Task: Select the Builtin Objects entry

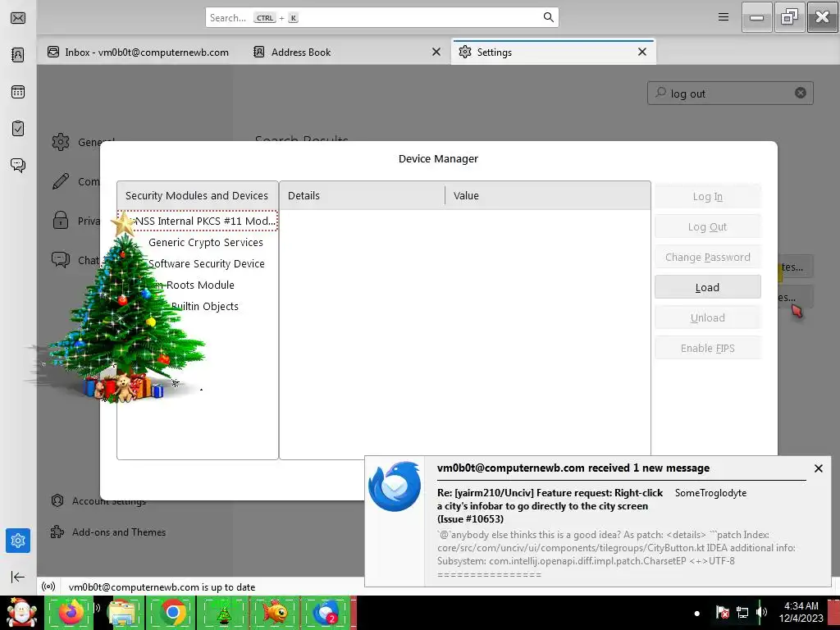Action: click(x=198, y=307)
